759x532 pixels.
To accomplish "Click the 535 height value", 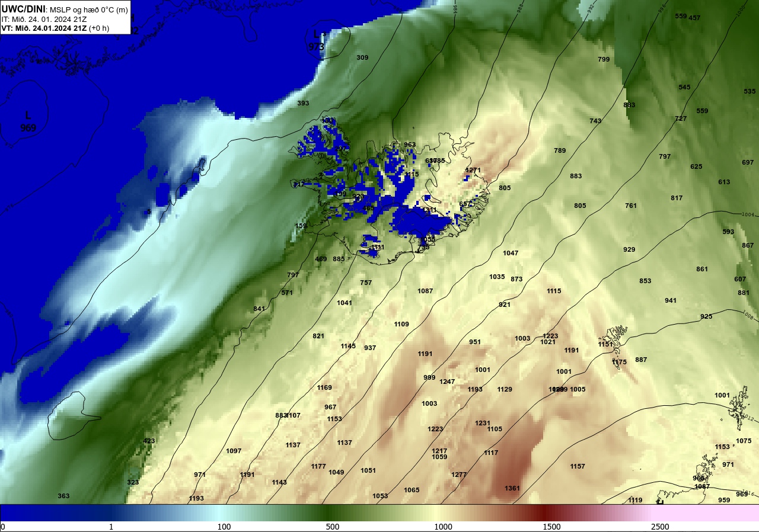I will click(750, 91).
